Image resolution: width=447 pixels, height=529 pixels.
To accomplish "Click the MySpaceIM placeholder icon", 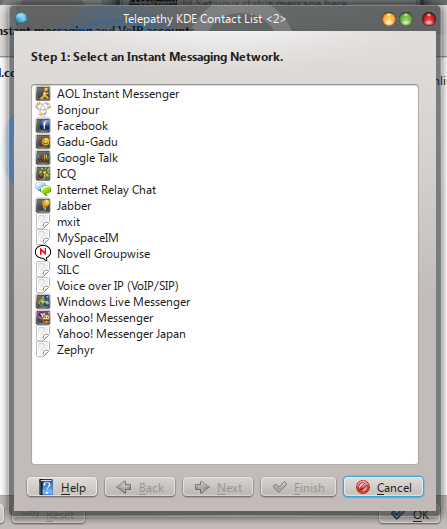I will (x=43, y=238).
